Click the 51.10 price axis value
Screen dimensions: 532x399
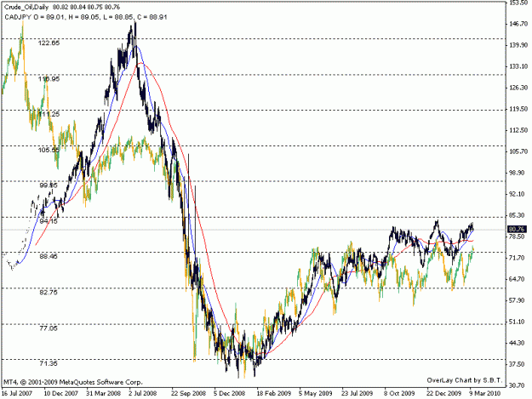518,322
